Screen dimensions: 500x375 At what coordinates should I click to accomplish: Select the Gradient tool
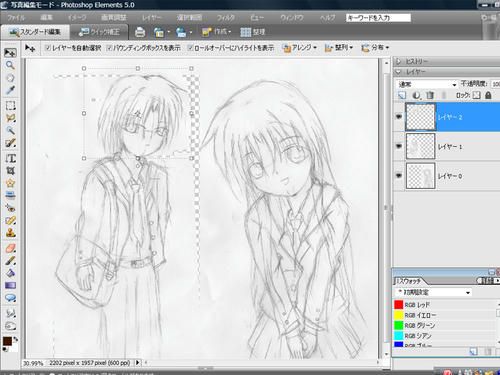[10, 286]
